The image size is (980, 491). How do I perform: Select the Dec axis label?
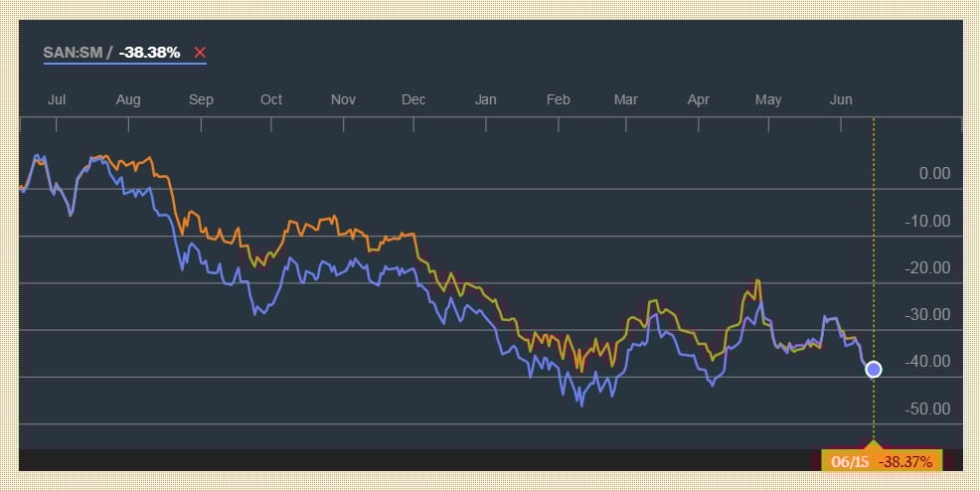[413, 99]
